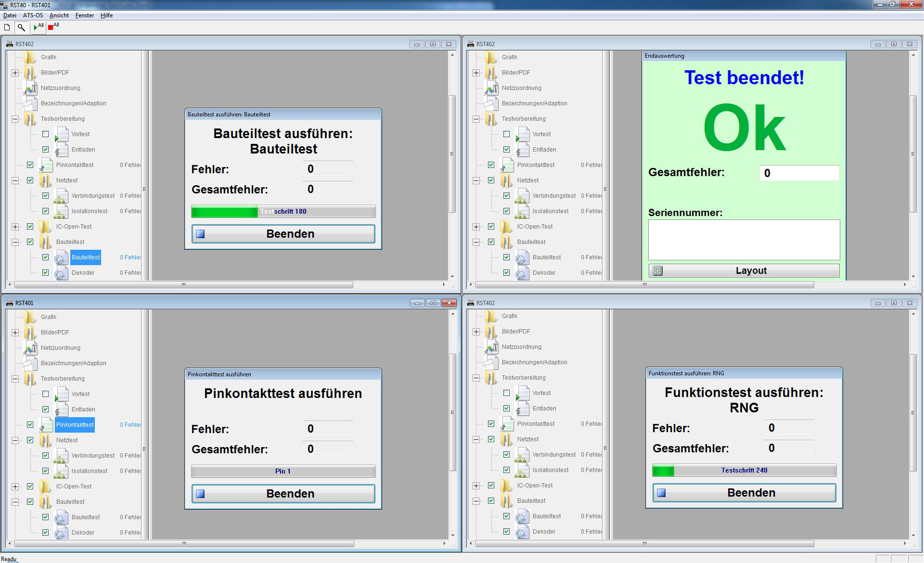Uncheck Pinkontakttest in top-left RST402 window
924x563 pixels.
[30, 165]
